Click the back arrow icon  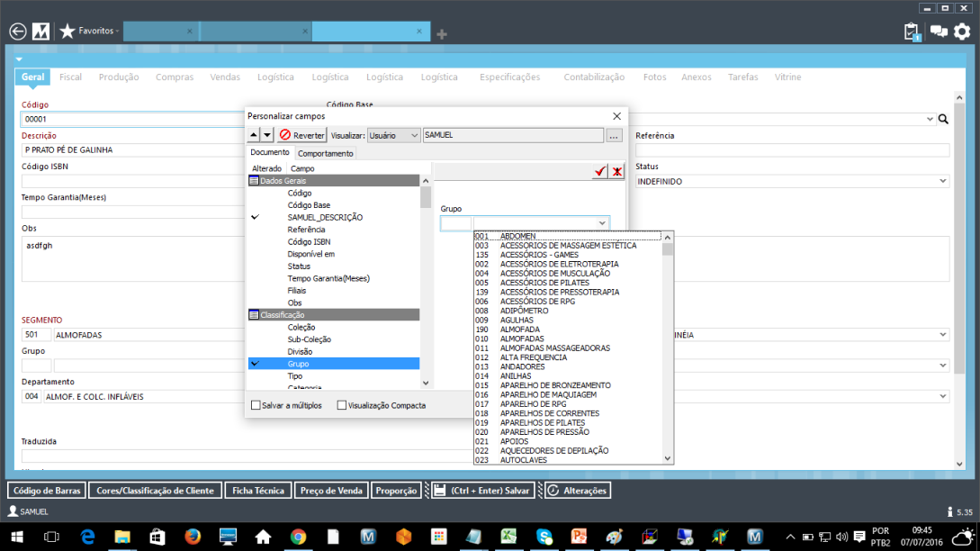coord(17,32)
